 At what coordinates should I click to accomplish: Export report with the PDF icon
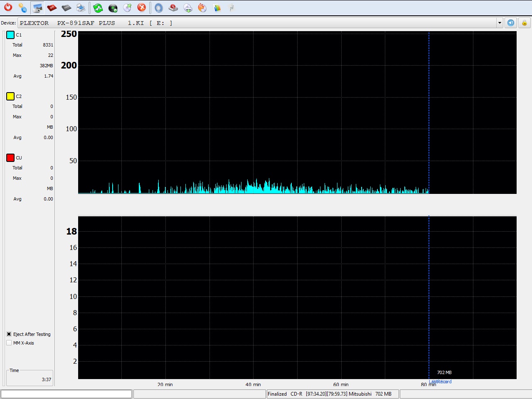point(52,7)
